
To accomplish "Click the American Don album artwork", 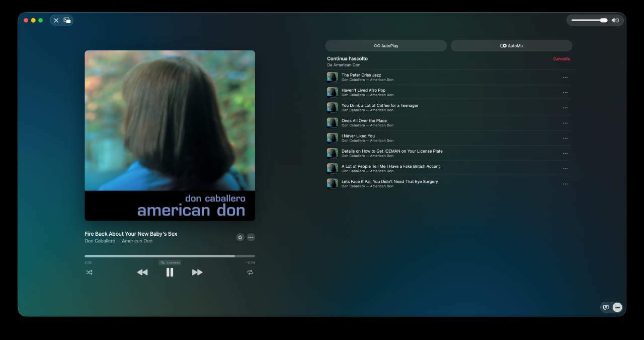I will [170, 135].
